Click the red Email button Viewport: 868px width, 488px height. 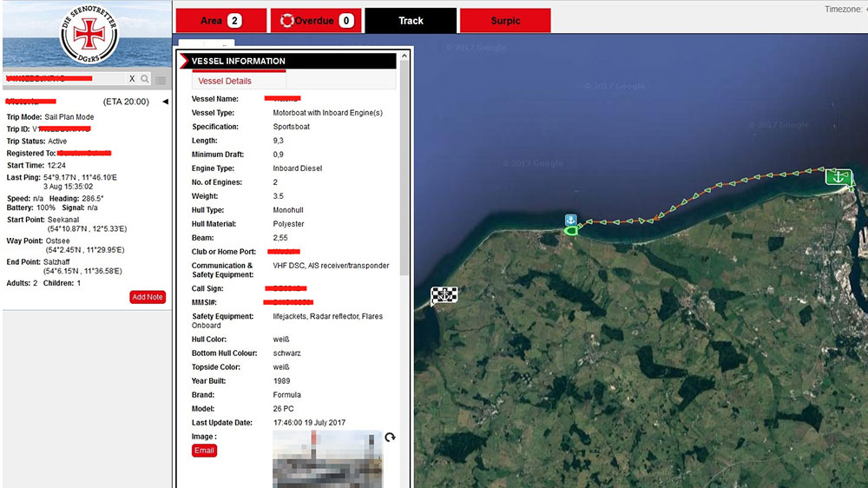coord(204,451)
